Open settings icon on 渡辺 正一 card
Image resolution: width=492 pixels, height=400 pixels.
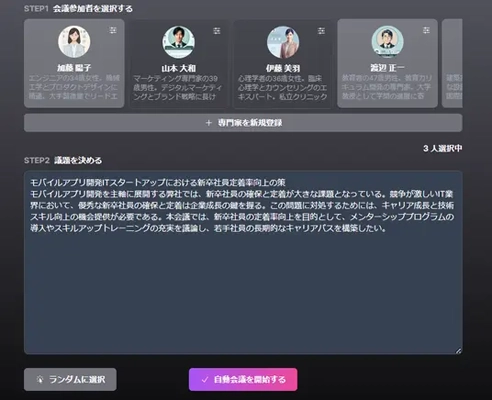pos(426,30)
